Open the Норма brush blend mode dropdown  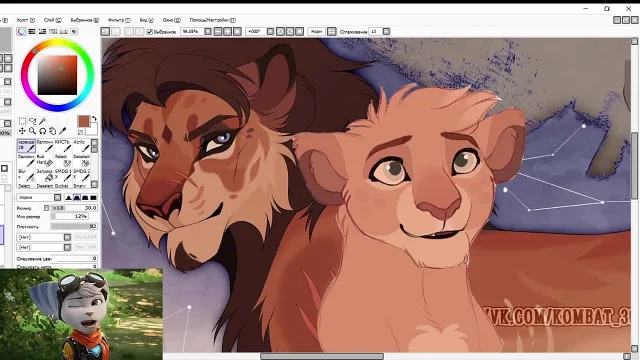[x=39, y=198]
